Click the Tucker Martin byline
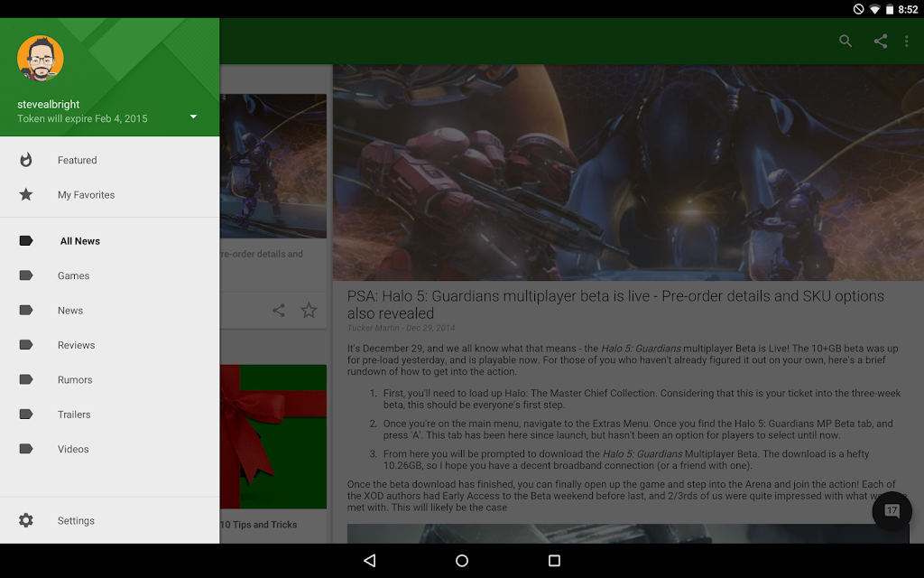The height and width of the screenshot is (578, 924). 401,328
